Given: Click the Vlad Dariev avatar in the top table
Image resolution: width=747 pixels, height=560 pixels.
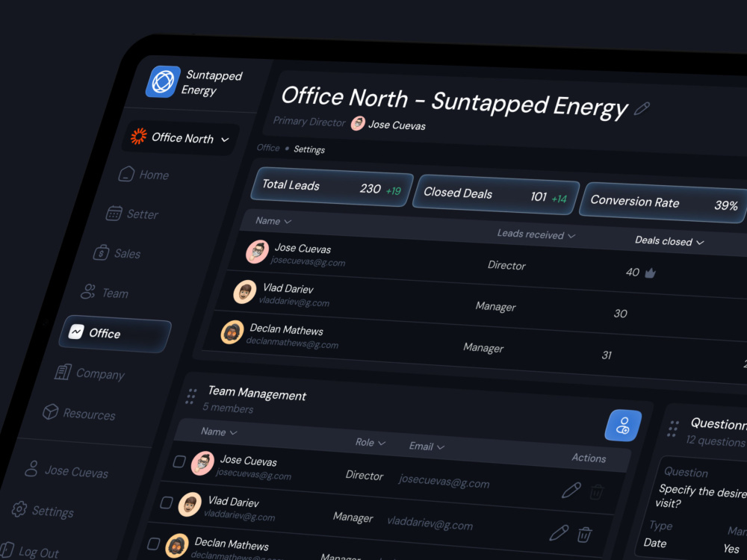Looking at the screenshot, I should tap(245, 292).
